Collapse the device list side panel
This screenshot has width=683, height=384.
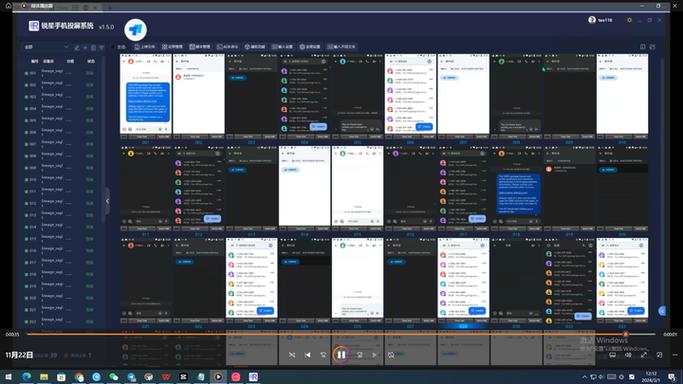(x=108, y=201)
